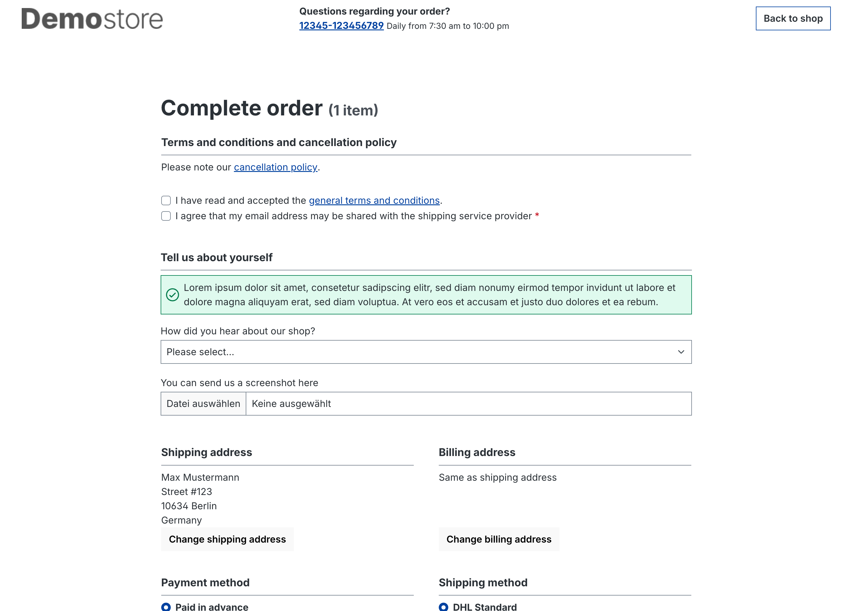
Task: Click the dropdown chevron on the select box
Action: [x=681, y=352]
